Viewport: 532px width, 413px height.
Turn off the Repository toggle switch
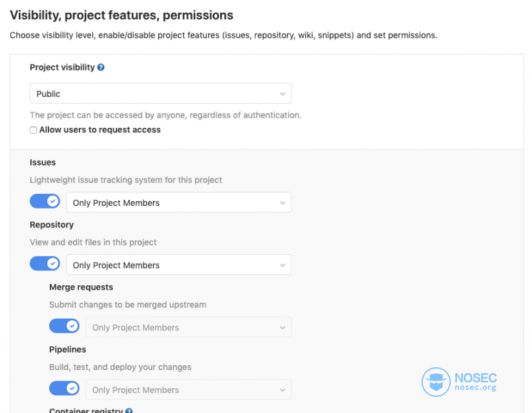pyautogui.click(x=45, y=264)
